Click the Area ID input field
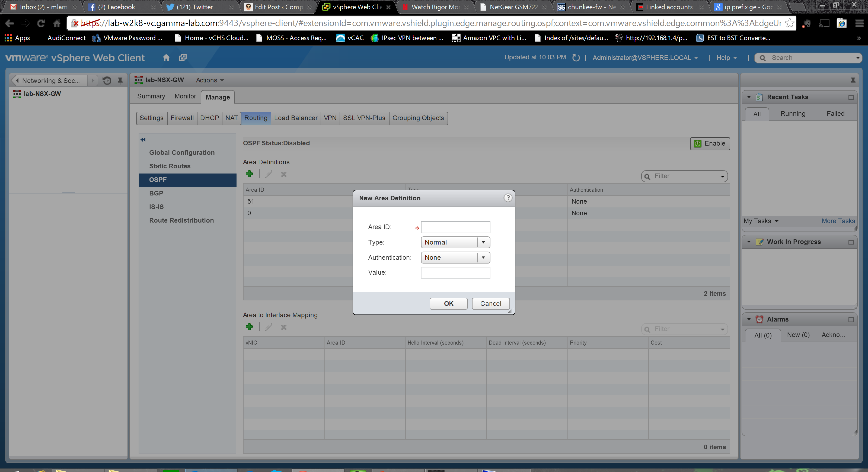This screenshot has height=472, width=868. 455,227
